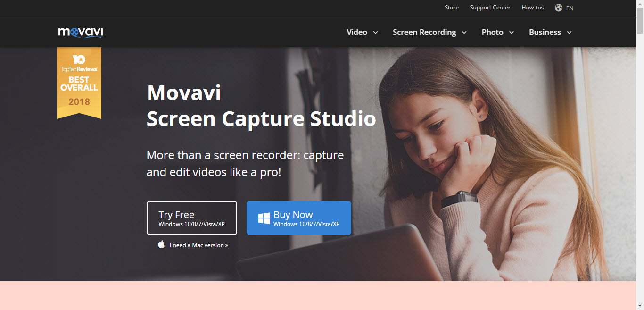Click the blue Buy Now button
644x310 pixels.
[298, 218]
